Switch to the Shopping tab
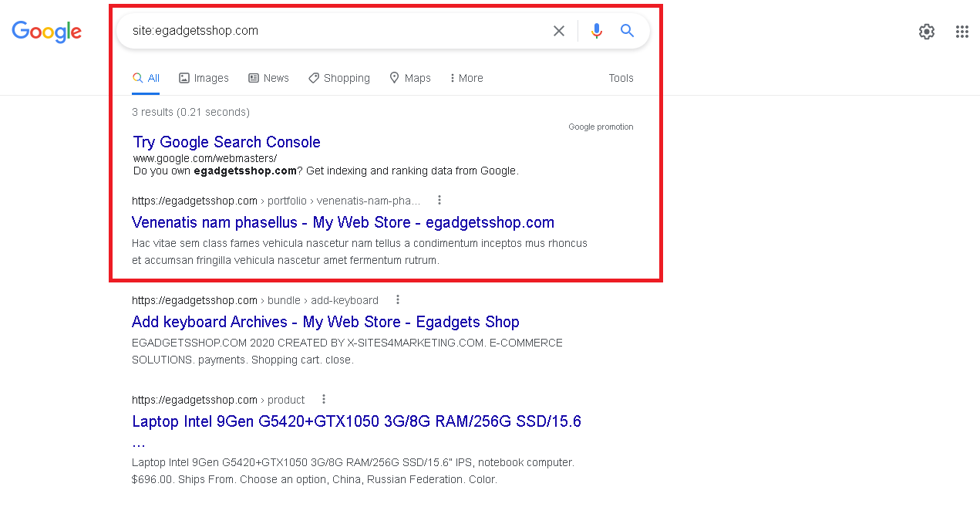Image resolution: width=980 pixels, height=524 pixels. (x=339, y=78)
